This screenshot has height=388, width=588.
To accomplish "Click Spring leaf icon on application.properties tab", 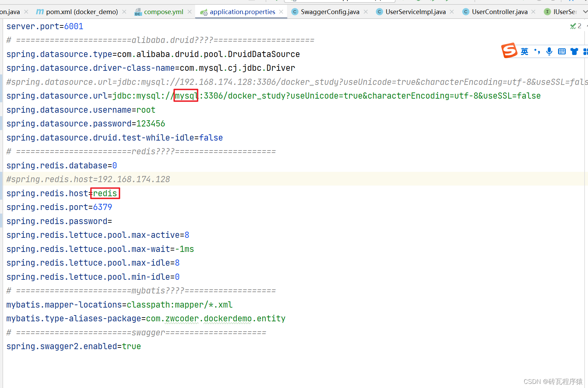I will click(204, 12).
